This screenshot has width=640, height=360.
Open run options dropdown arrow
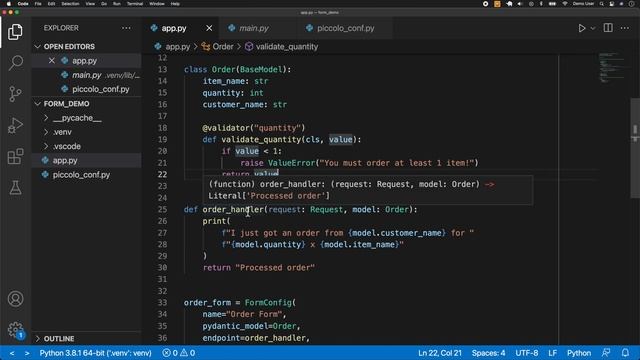(593, 29)
